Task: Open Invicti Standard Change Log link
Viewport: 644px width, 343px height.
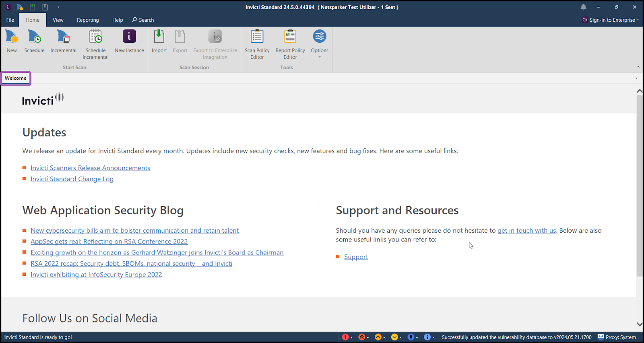Action: pos(72,179)
